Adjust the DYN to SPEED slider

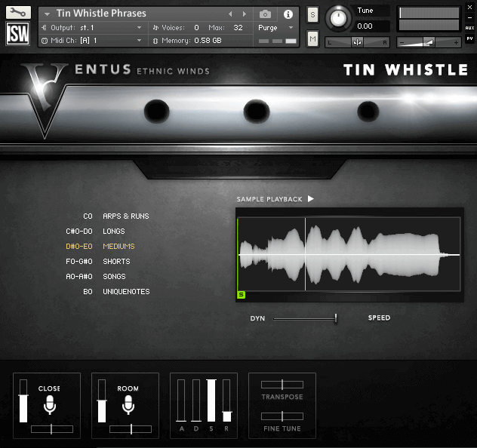(335, 318)
